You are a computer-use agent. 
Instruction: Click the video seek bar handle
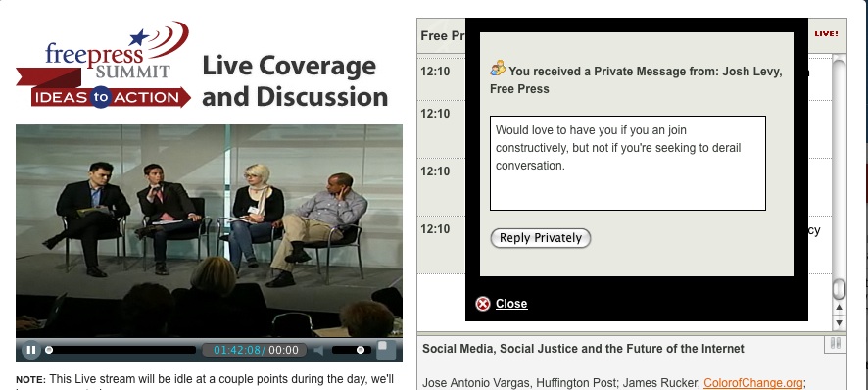coord(49,350)
